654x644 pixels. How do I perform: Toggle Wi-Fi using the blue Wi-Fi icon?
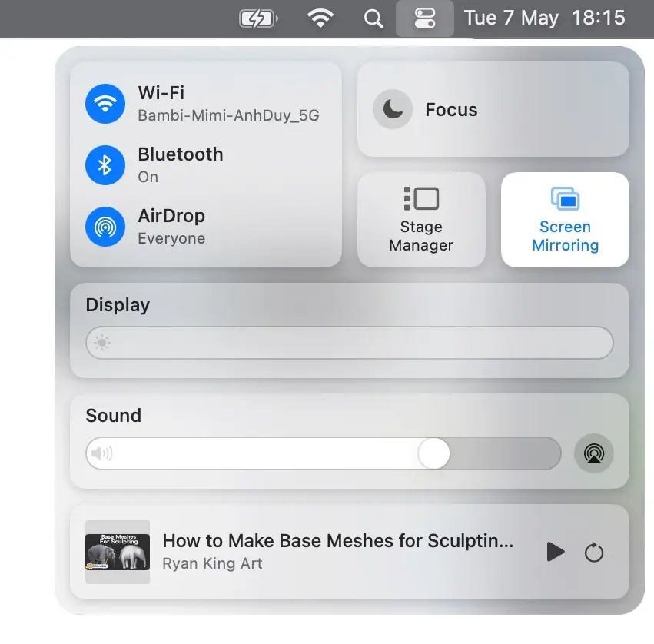pos(105,104)
